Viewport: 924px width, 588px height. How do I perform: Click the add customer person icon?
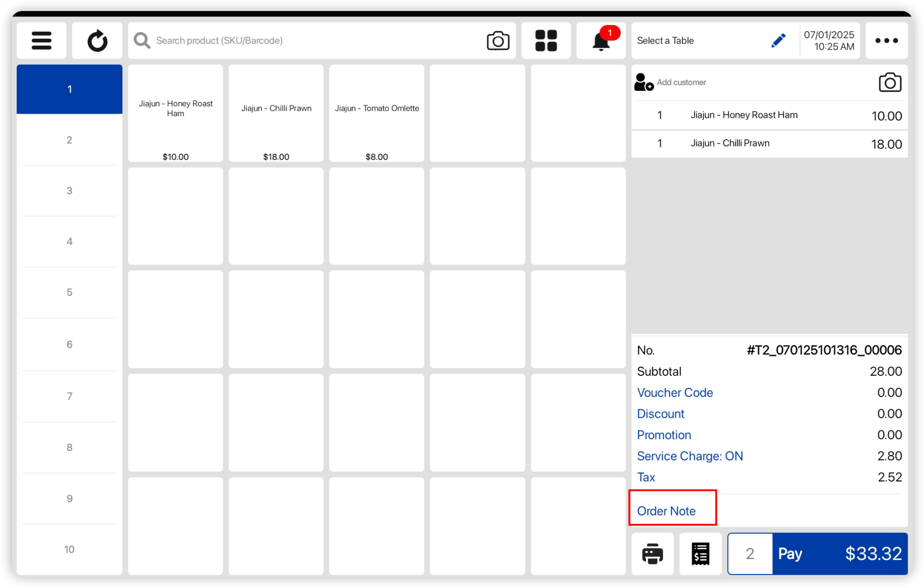[x=643, y=82]
